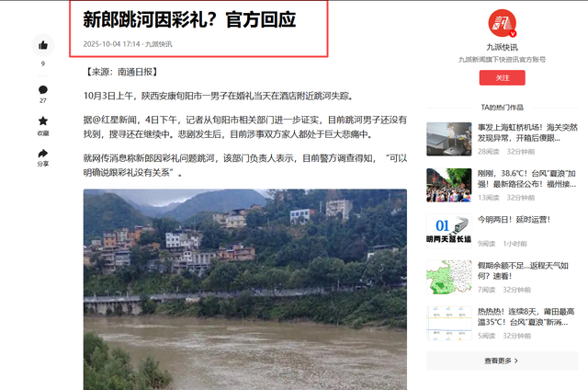The height and width of the screenshot is (390, 588).
Task: Click the temperature forecast chart thumbnail
Action: pos(449,323)
